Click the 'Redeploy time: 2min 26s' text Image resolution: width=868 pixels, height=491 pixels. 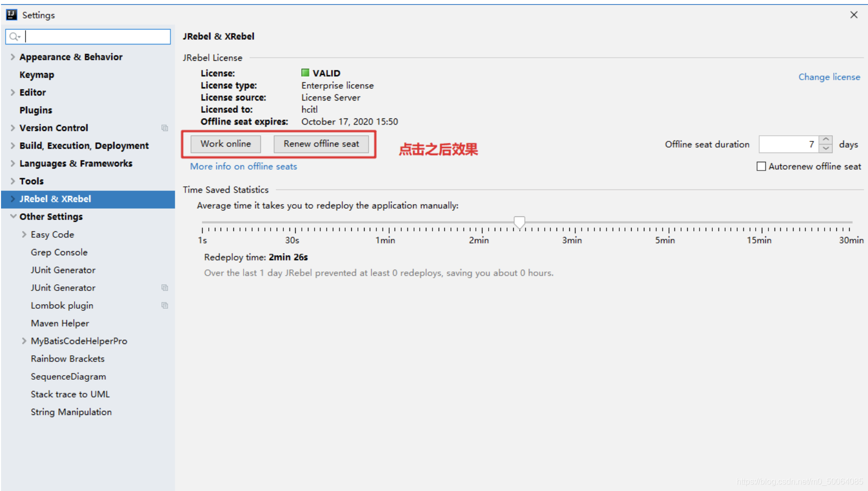coord(256,257)
